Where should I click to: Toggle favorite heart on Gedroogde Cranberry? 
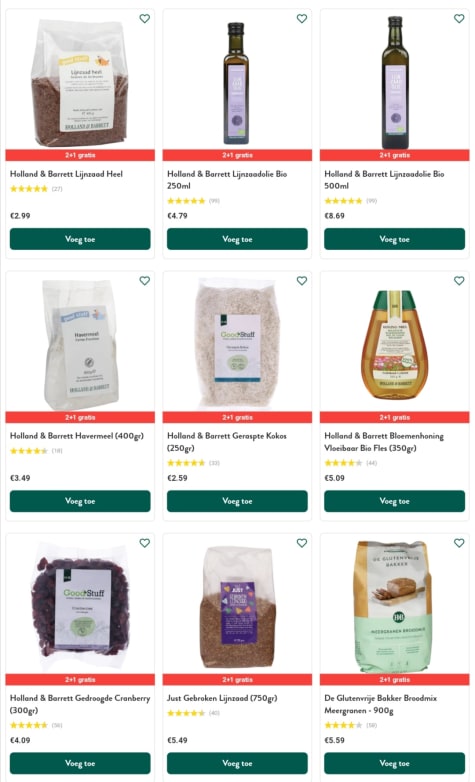pyautogui.click(x=145, y=543)
